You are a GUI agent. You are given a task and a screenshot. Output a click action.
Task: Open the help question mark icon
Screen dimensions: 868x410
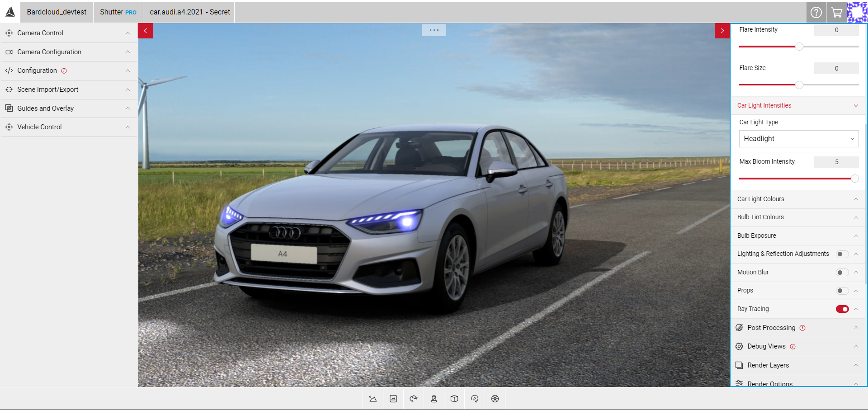click(816, 12)
